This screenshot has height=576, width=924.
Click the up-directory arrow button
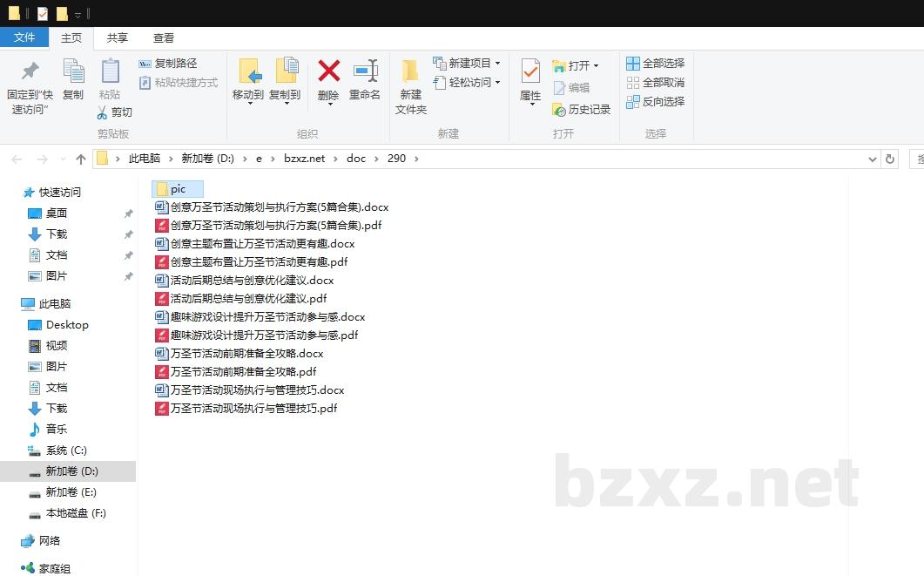(x=81, y=159)
